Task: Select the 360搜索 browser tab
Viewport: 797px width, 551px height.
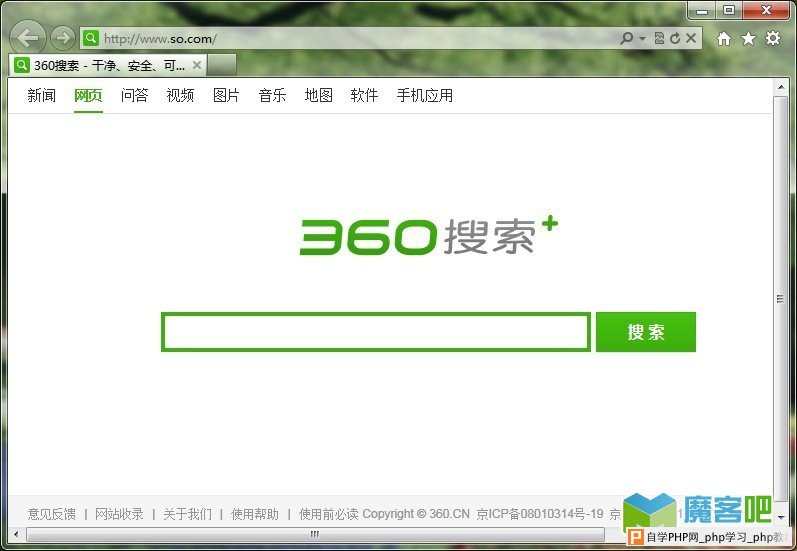Action: [107, 66]
